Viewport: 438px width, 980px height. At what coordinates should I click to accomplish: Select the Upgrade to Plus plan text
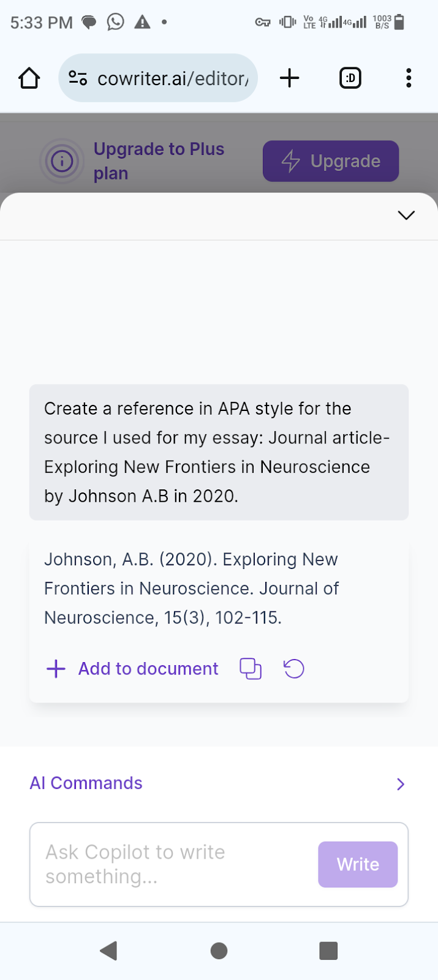159,161
